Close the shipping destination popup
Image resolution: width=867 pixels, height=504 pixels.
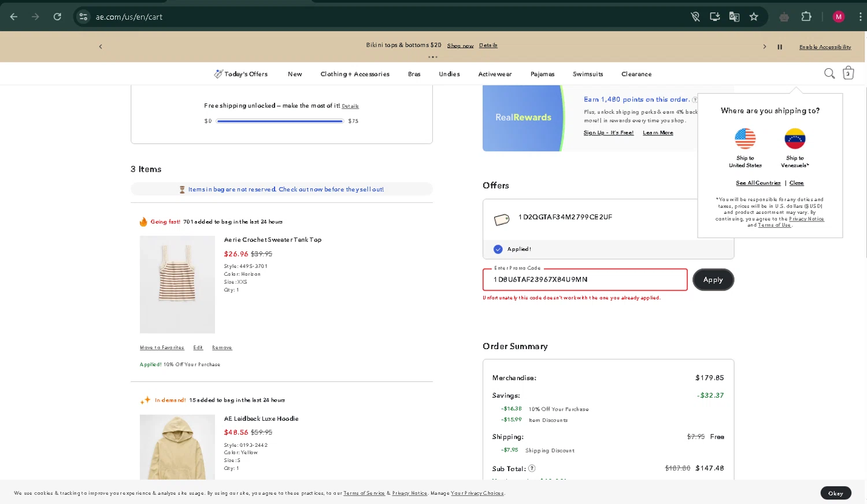796,183
